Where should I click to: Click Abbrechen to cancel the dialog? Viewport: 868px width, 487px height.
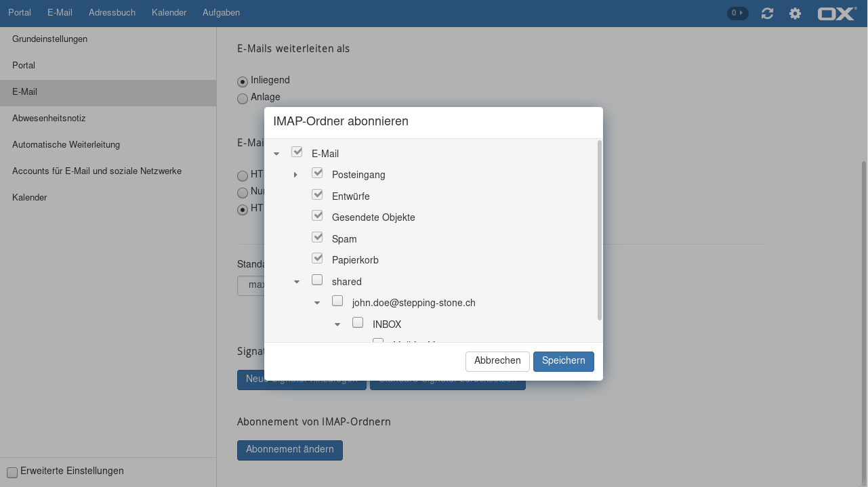pos(497,361)
